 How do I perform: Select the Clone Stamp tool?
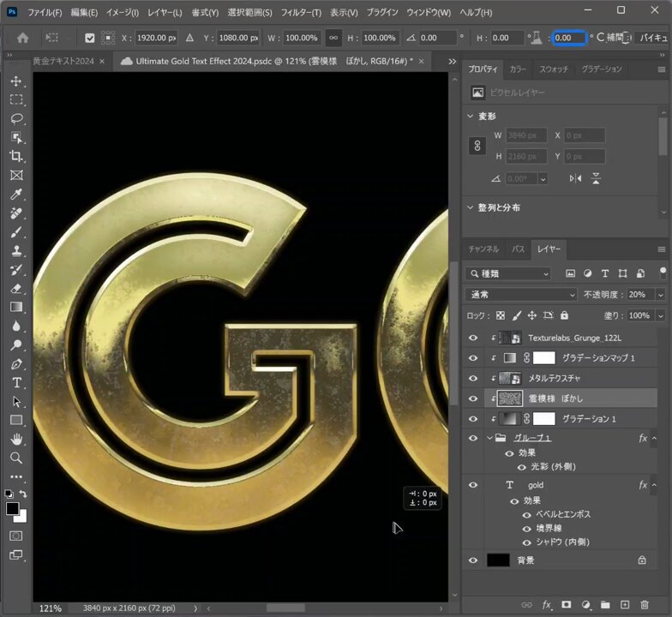click(16, 250)
